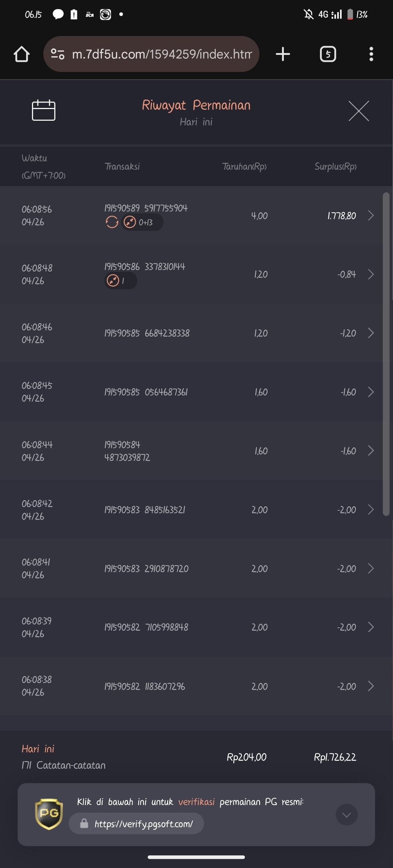Expand details of the 1.778,80 surplus row
The height and width of the screenshot is (868, 393).
pos(371,216)
